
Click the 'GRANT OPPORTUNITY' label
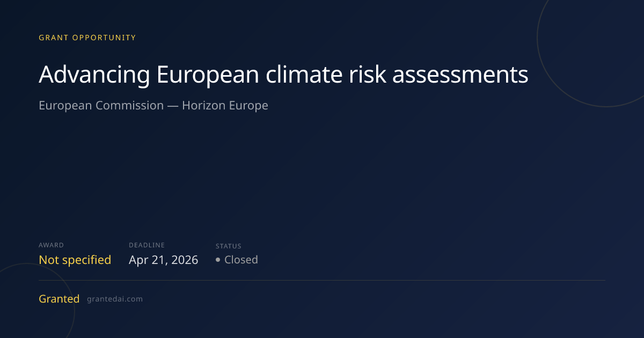pos(87,38)
